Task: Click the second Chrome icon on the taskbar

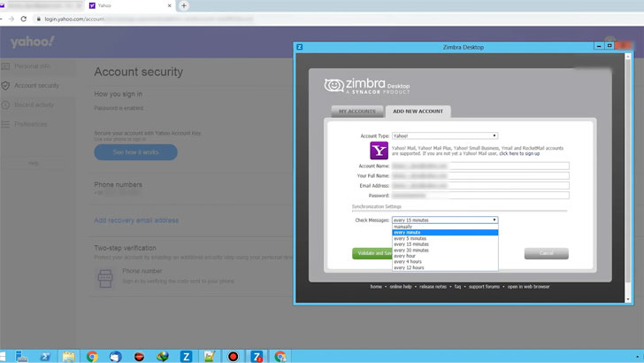Action: tap(280, 357)
